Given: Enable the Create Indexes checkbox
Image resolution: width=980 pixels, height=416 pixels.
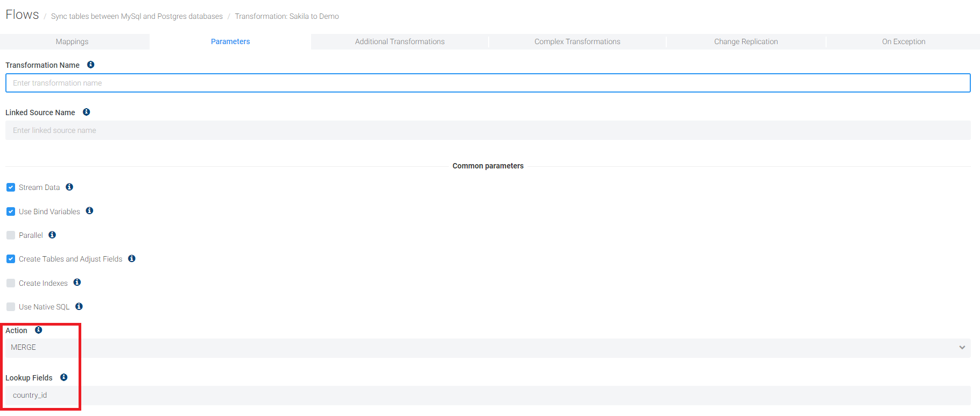Looking at the screenshot, I should pyautogui.click(x=11, y=283).
